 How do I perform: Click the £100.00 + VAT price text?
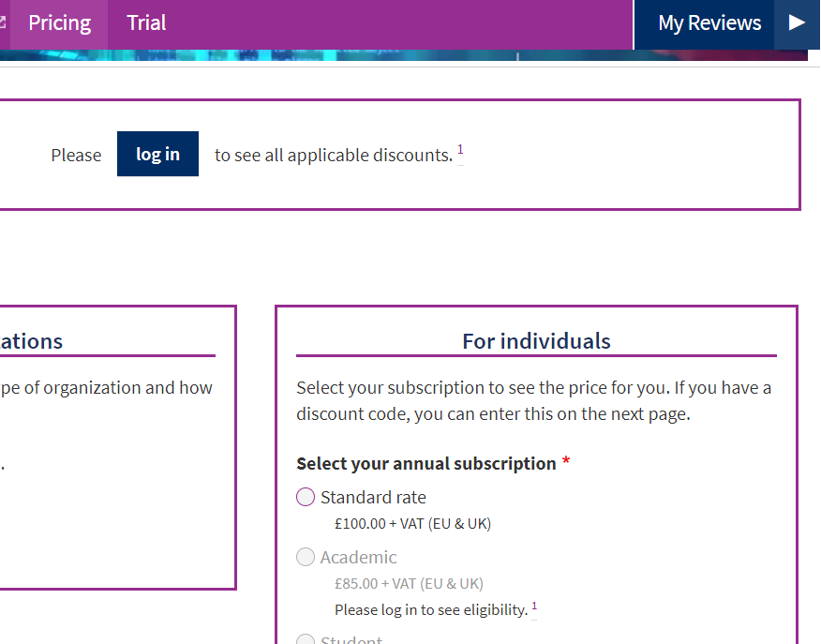click(412, 524)
